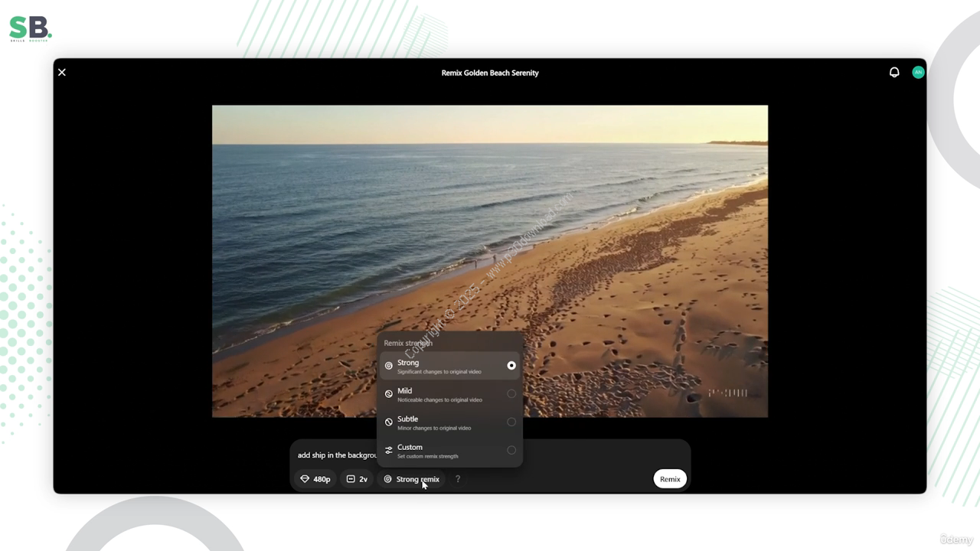Click the Remix button
Image resolution: width=980 pixels, height=551 pixels.
[x=670, y=479]
